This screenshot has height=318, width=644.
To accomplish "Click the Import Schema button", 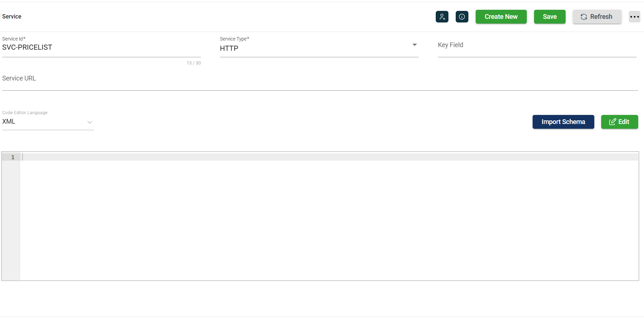I will point(563,122).
